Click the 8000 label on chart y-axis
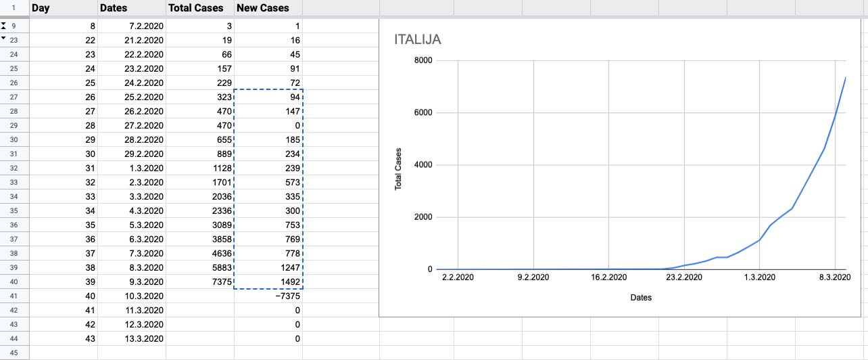The width and height of the screenshot is (868, 360). coord(423,61)
